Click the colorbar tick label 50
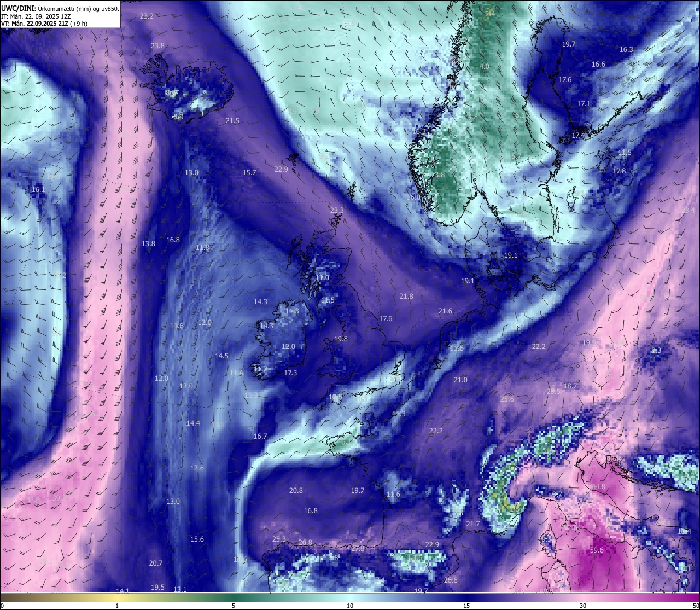Image resolution: width=700 pixels, height=610 pixels. (x=696, y=606)
